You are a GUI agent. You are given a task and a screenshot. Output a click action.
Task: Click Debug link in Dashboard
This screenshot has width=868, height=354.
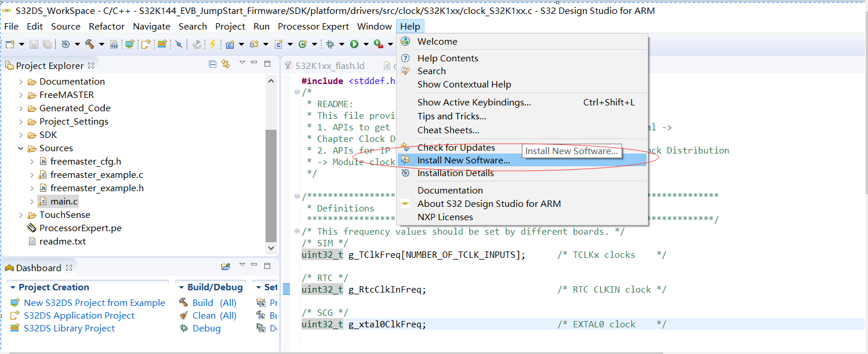(206, 329)
